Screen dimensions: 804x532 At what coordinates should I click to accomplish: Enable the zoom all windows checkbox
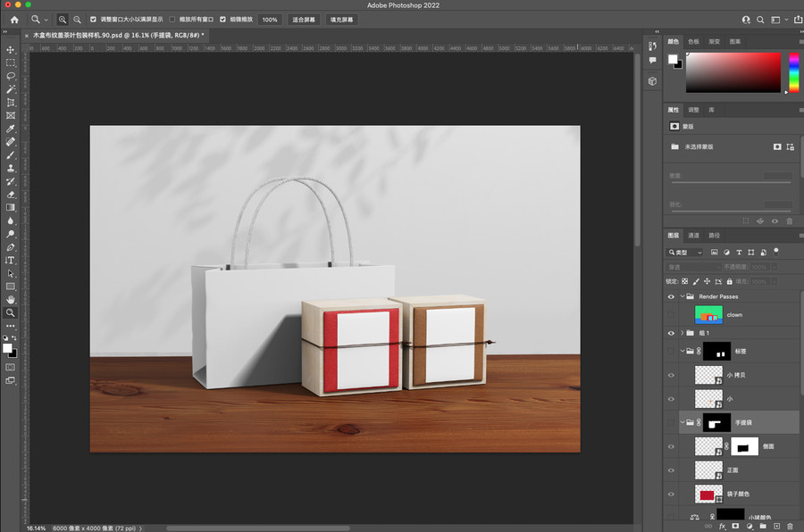tap(172, 20)
